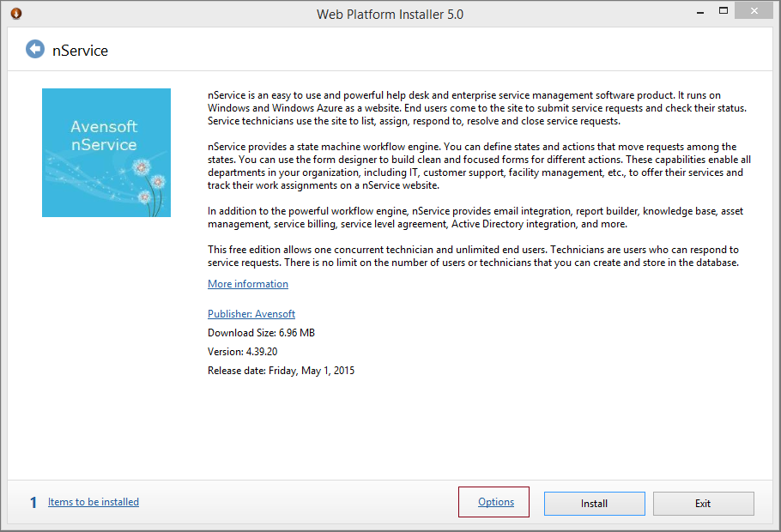
Task: Click the Release date: Friday, May 1, 2015 text
Action: [x=281, y=371]
